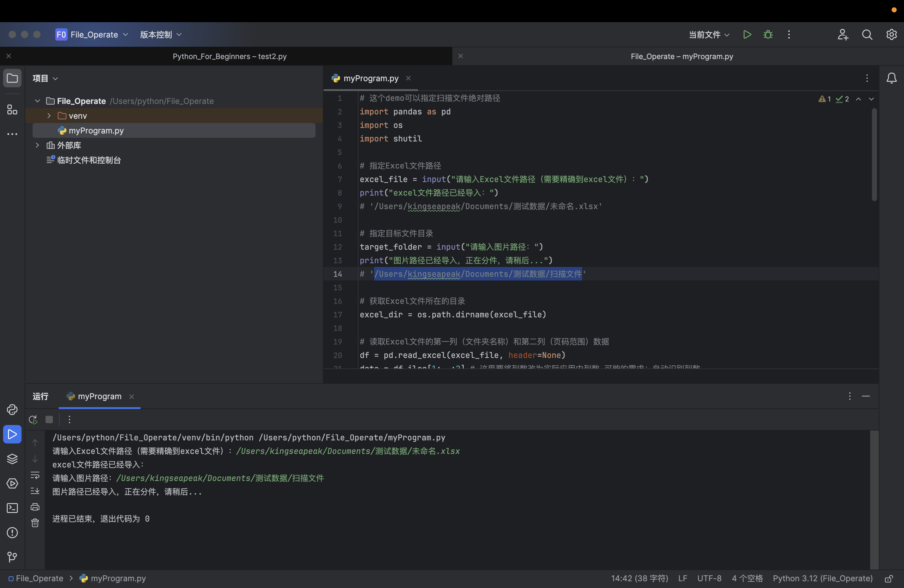Viewport: 904px width, 588px height.
Task: Show more tool windows ellipsis in left sidebar
Action: [12, 134]
